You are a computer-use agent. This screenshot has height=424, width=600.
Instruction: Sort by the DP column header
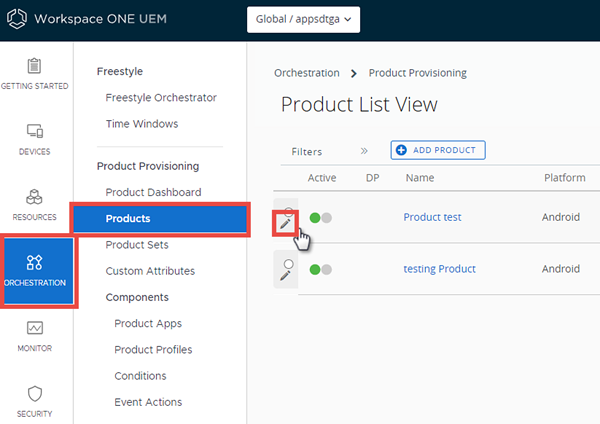coord(372,178)
